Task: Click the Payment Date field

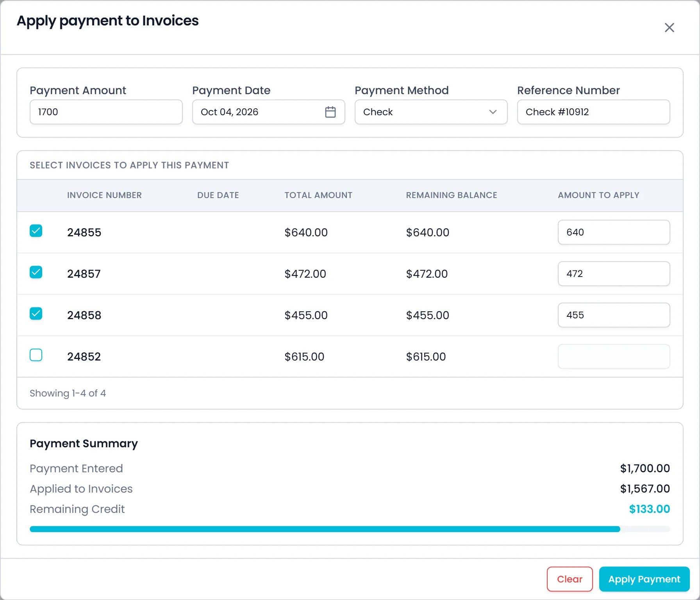Action: pos(268,112)
